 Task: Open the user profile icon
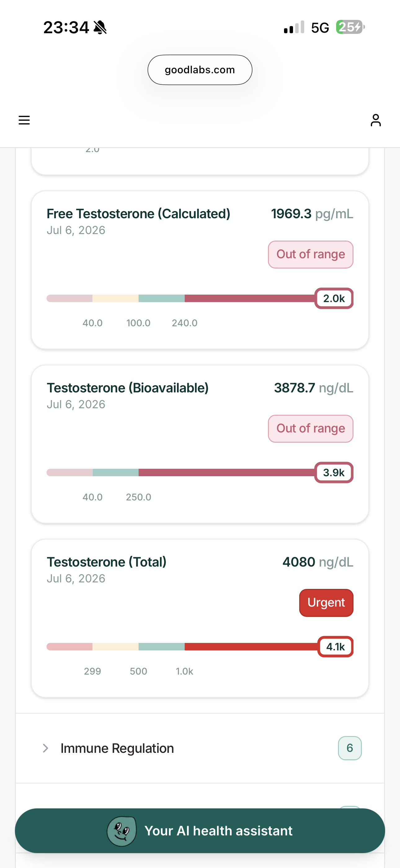(376, 120)
